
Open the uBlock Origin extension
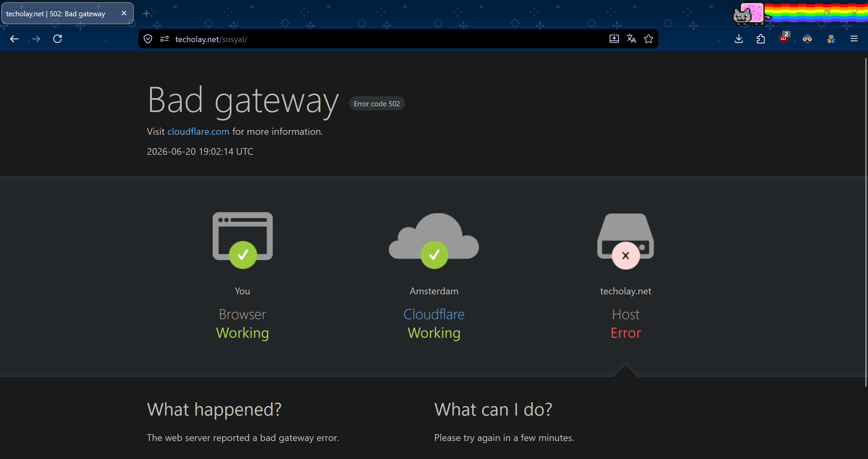pos(784,38)
